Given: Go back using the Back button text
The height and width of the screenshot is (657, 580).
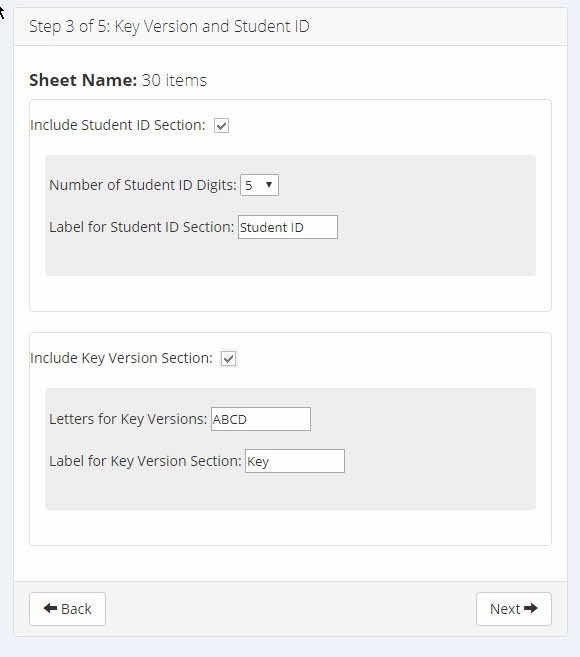Looking at the screenshot, I should tap(76, 609).
